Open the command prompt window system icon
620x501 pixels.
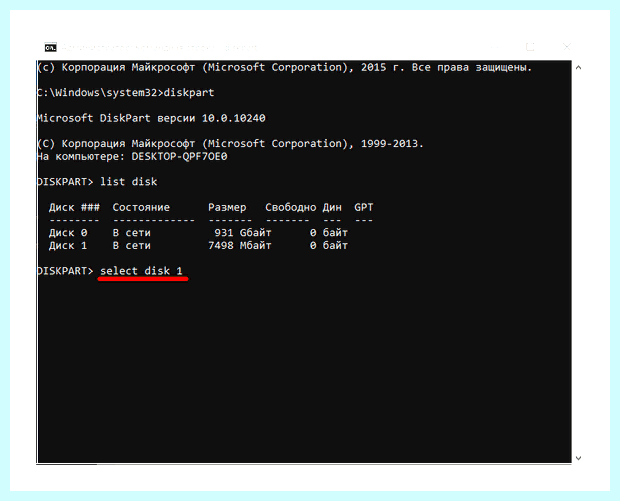pyautogui.click(x=50, y=47)
